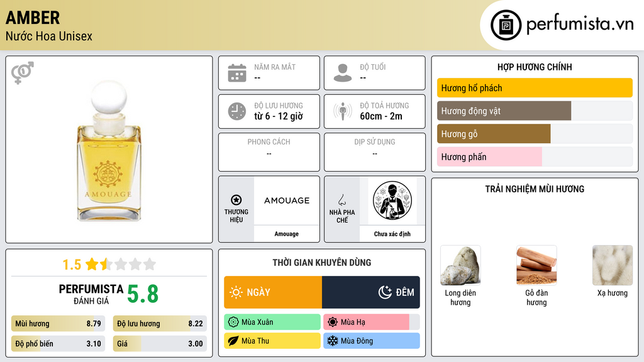Click the PHONG CÁCH card

(269, 152)
